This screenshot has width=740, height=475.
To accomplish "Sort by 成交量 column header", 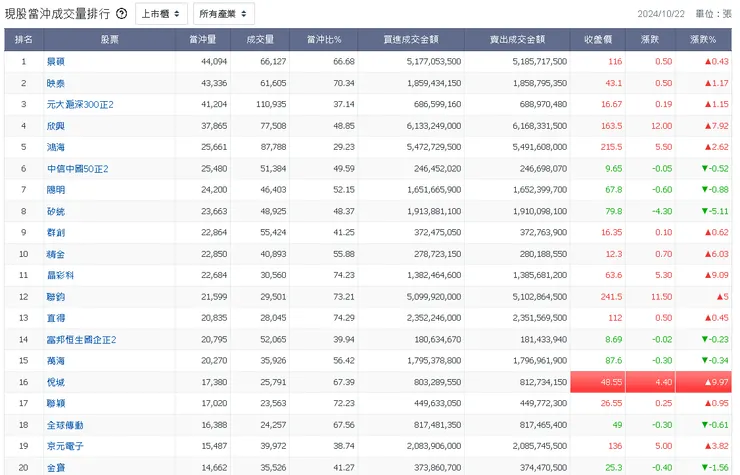I will (260, 40).
